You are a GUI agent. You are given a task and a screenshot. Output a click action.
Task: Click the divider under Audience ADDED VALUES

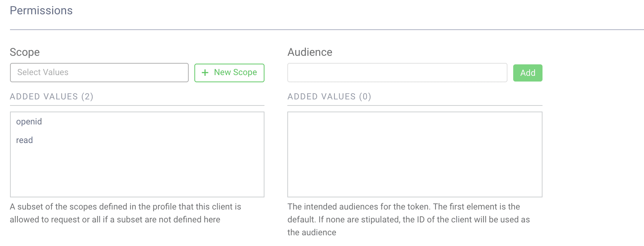point(415,105)
